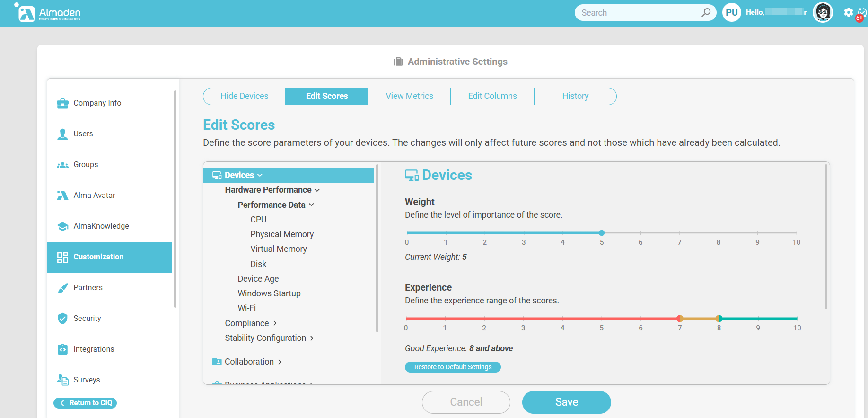This screenshot has height=418, width=868.
Task: Click the Groups people icon
Action: (62, 165)
